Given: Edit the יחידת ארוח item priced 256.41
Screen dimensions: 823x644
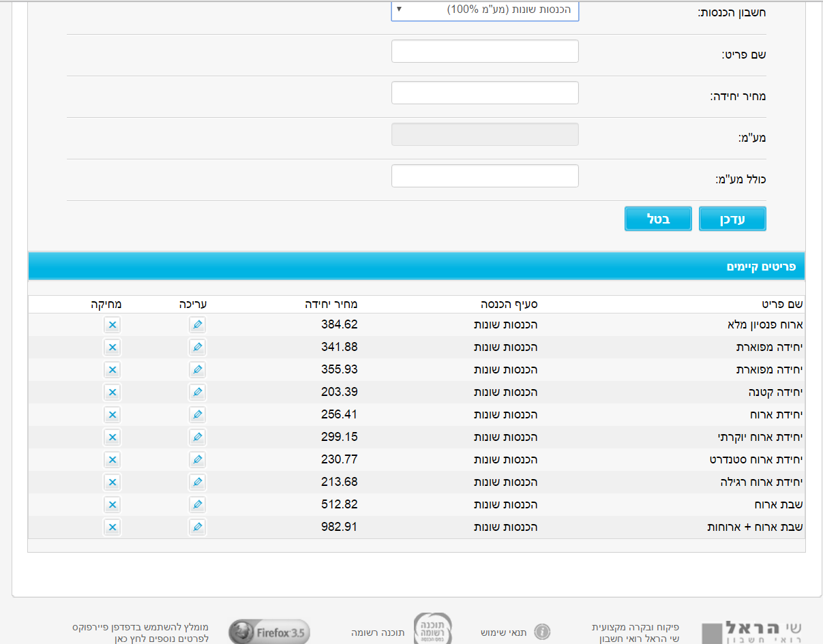Looking at the screenshot, I should pyautogui.click(x=197, y=415).
